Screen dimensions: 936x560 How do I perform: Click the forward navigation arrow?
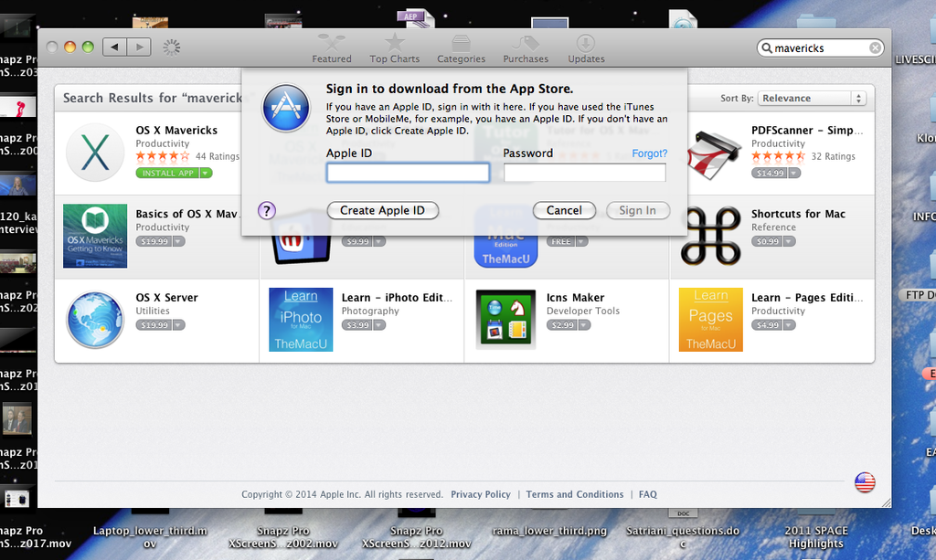click(138, 47)
